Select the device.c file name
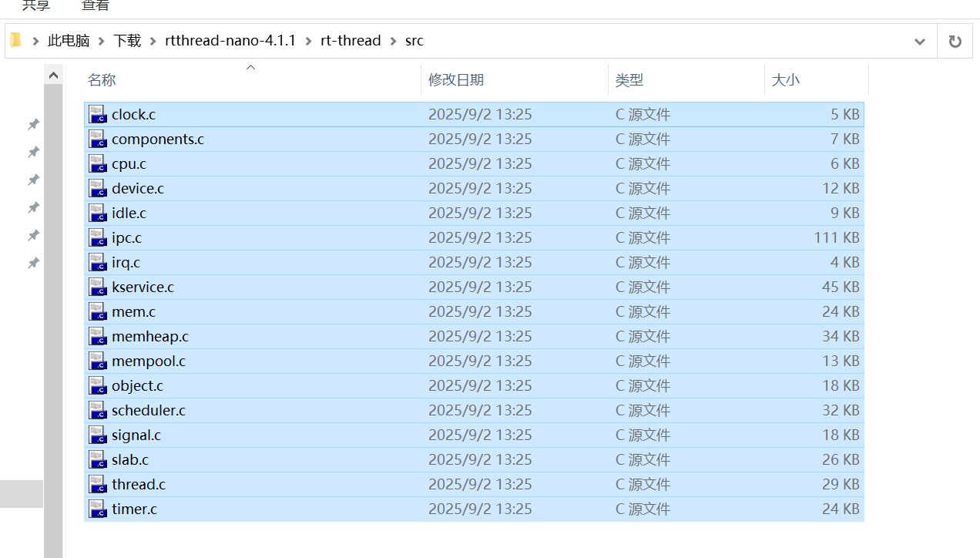The width and height of the screenshot is (980, 558). 138,188
